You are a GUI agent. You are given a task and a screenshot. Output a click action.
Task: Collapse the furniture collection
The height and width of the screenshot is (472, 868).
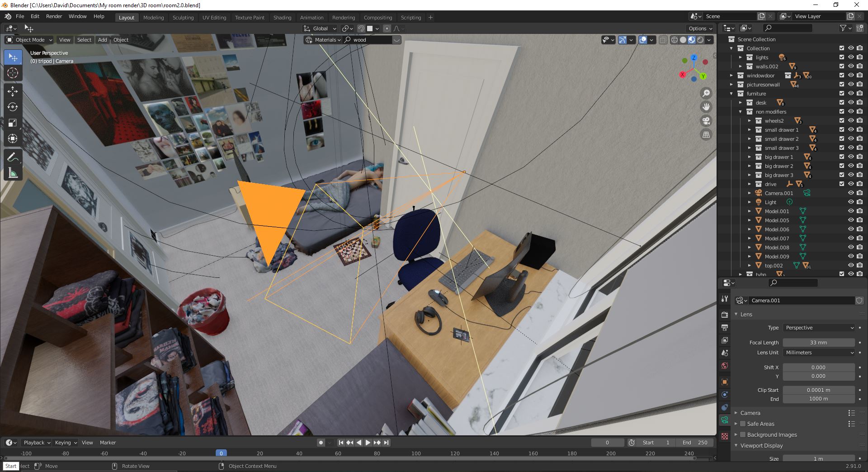click(731, 94)
